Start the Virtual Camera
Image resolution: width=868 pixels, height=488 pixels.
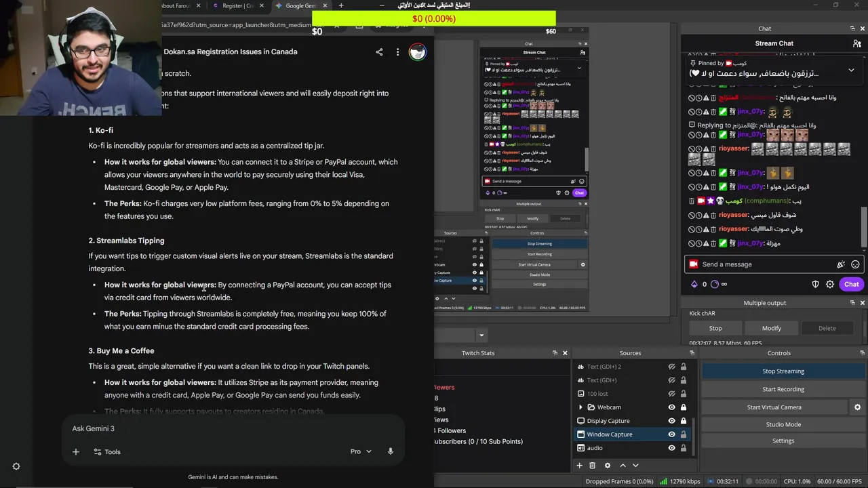(x=774, y=407)
